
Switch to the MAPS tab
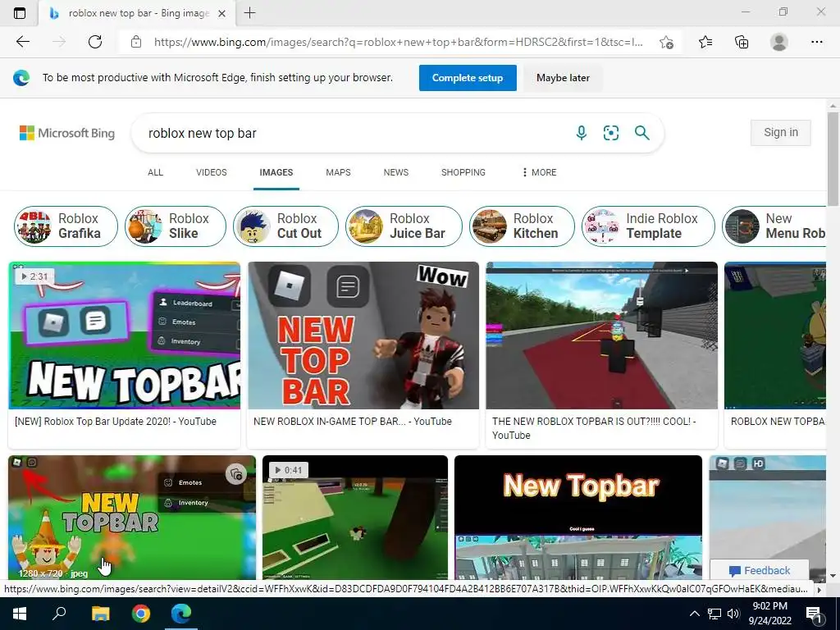click(338, 172)
